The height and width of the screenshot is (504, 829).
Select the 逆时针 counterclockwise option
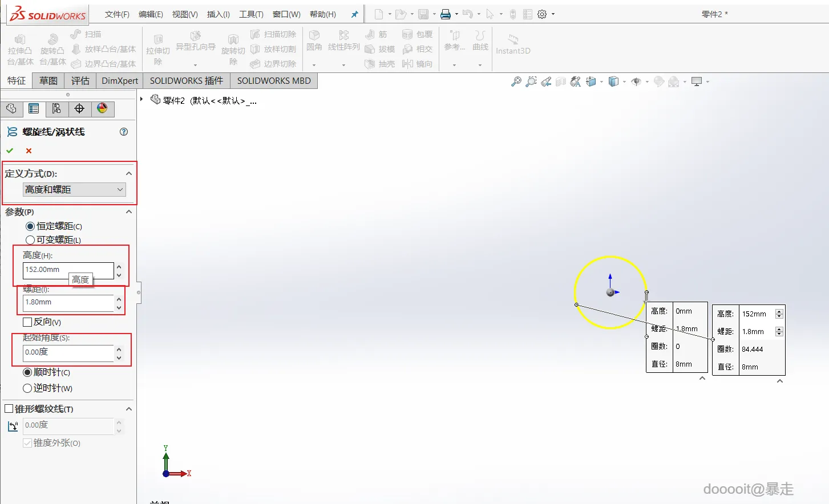click(27, 388)
